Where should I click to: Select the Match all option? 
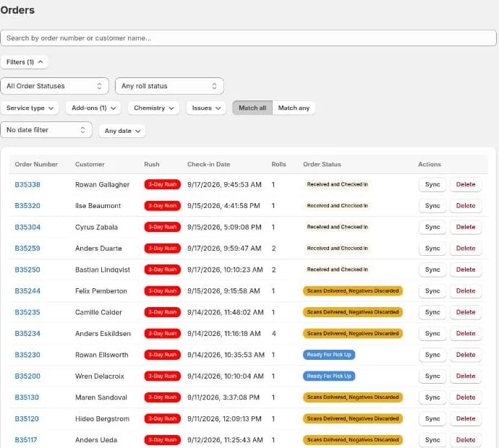[252, 108]
